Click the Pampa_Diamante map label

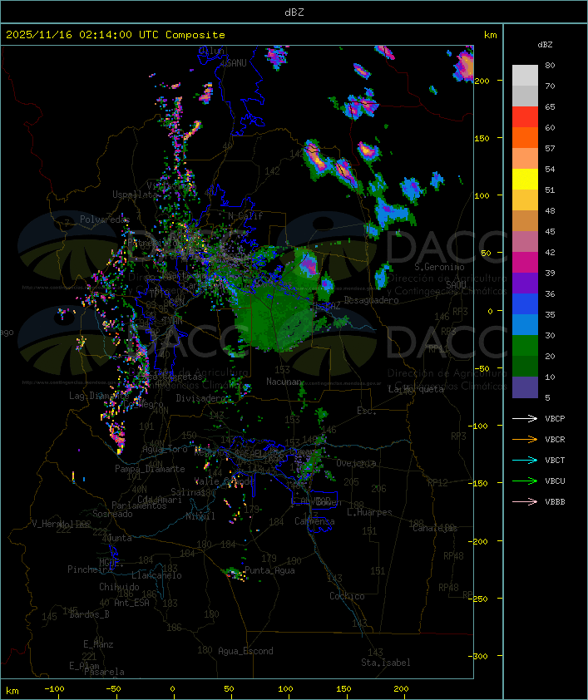pyautogui.click(x=150, y=469)
